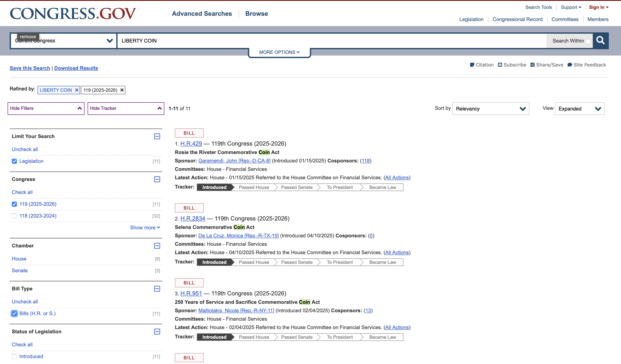This screenshot has width=621, height=364.
Task: Collapse the Limit Your Search section
Action: click(157, 136)
